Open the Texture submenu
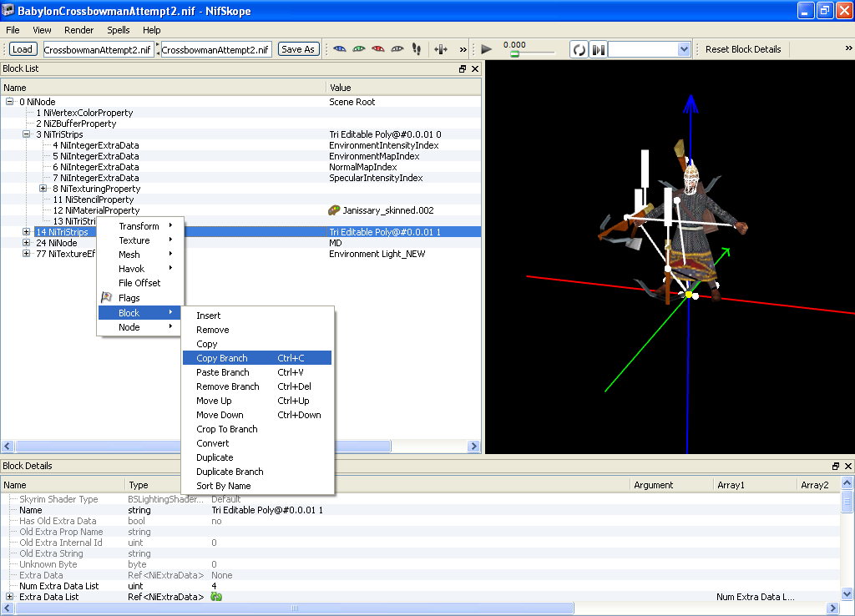Screen dimensions: 855x616 pos(140,240)
